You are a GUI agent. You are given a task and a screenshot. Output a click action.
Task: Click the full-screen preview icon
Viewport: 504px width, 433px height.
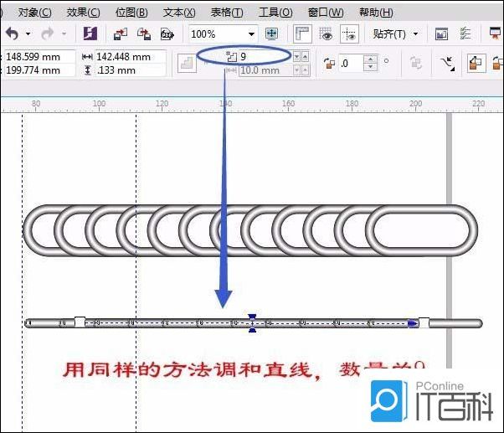point(271,34)
